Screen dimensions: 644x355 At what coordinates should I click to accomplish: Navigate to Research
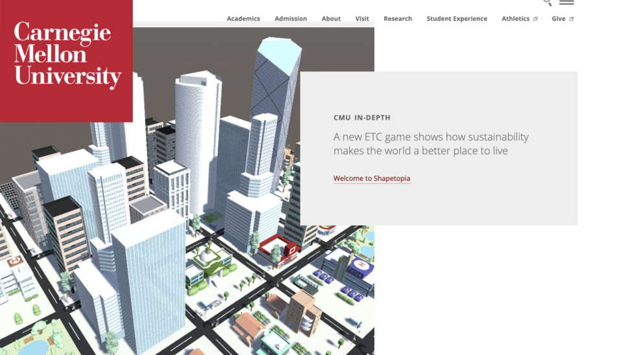[398, 19]
